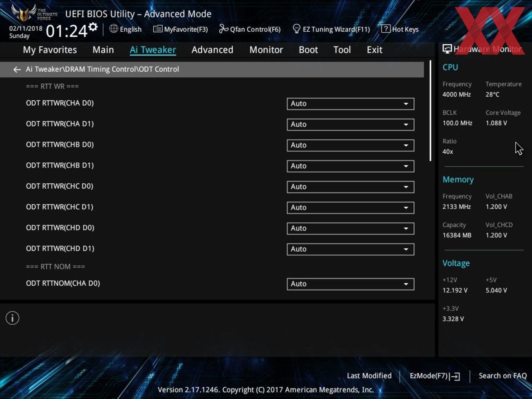Screen dimensions: 532x399
Task: Click the RTT WR section header
Action: click(x=52, y=86)
